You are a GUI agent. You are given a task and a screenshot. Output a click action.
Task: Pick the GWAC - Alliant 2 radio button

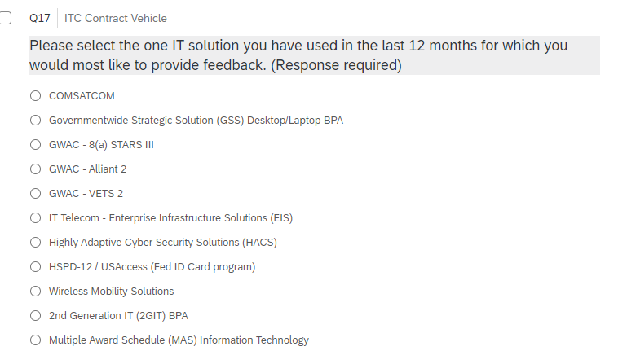click(35, 169)
